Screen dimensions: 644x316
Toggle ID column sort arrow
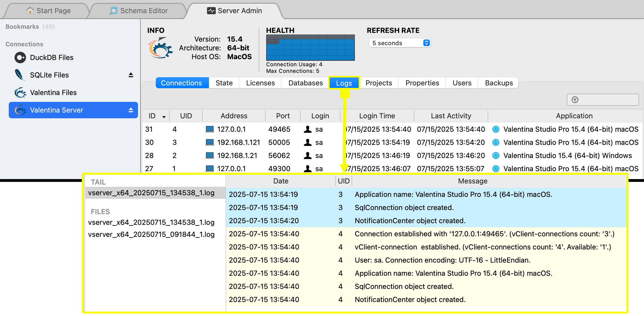pyautogui.click(x=164, y=117)
